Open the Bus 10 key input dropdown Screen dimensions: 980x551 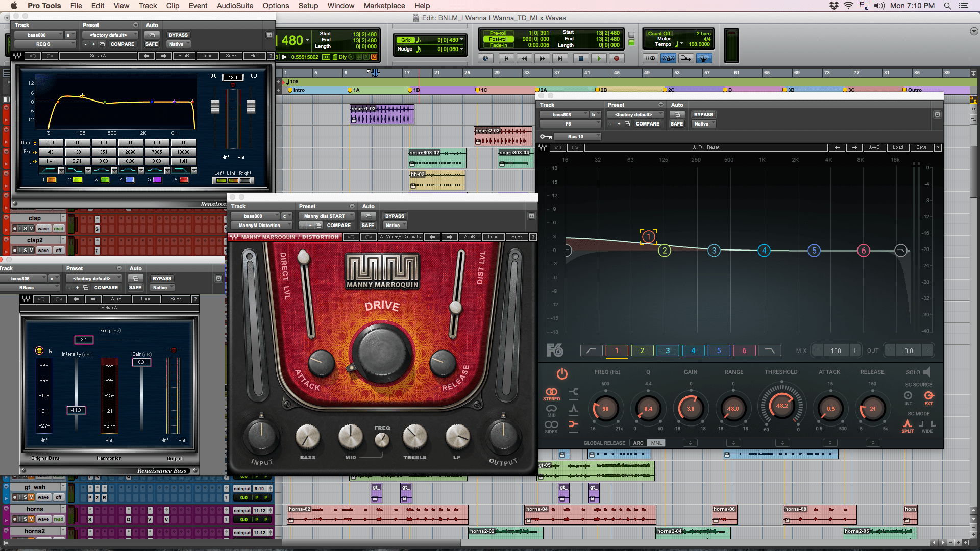tap(578, 137)
